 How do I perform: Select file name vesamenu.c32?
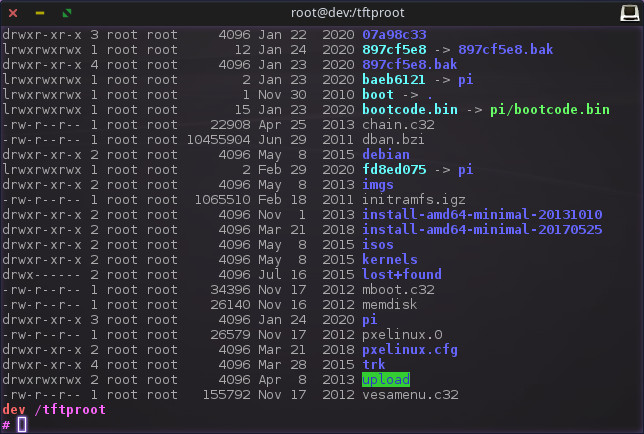pos(410,395)
